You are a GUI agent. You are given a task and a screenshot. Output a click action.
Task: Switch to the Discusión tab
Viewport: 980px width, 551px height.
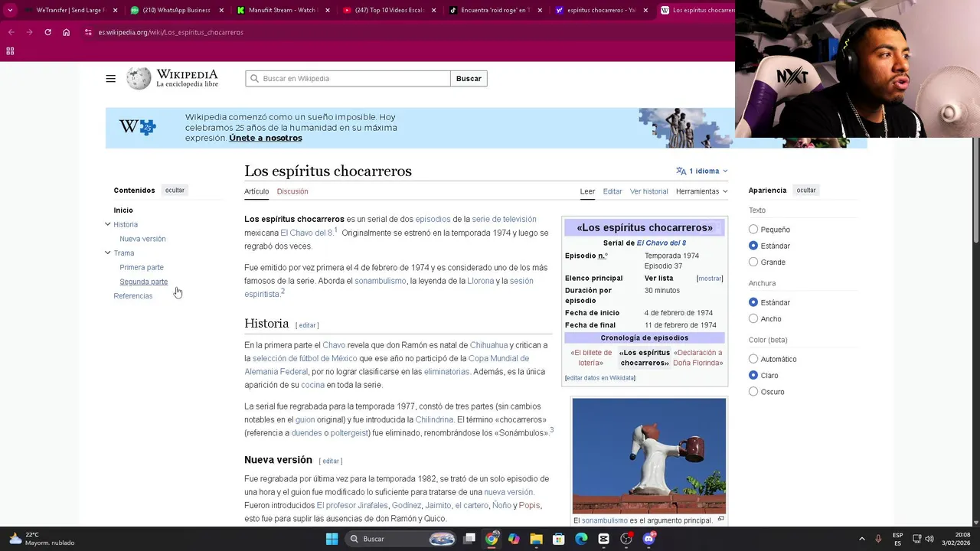(292, 191)
